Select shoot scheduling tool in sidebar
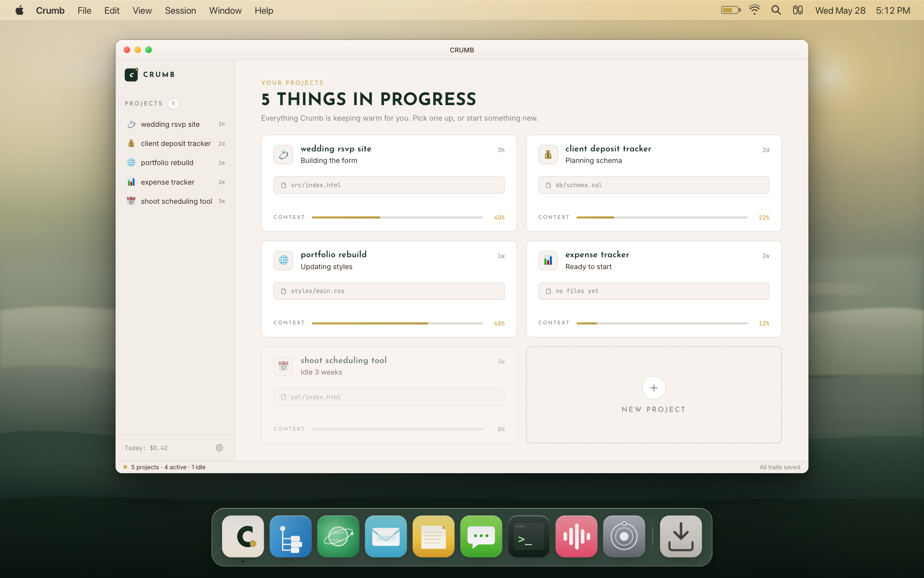Image resolution: width=924 pixels, height=578 pixels. (x=175, y=201)
